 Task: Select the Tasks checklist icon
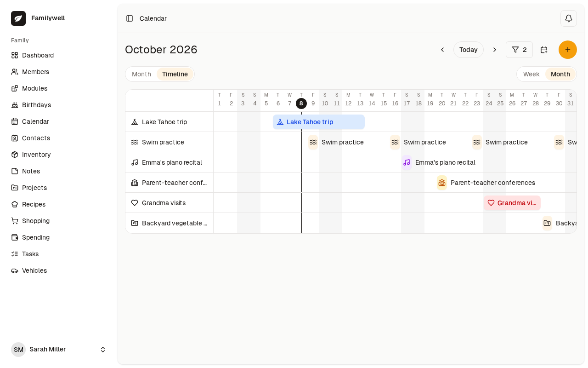(15, 254)
